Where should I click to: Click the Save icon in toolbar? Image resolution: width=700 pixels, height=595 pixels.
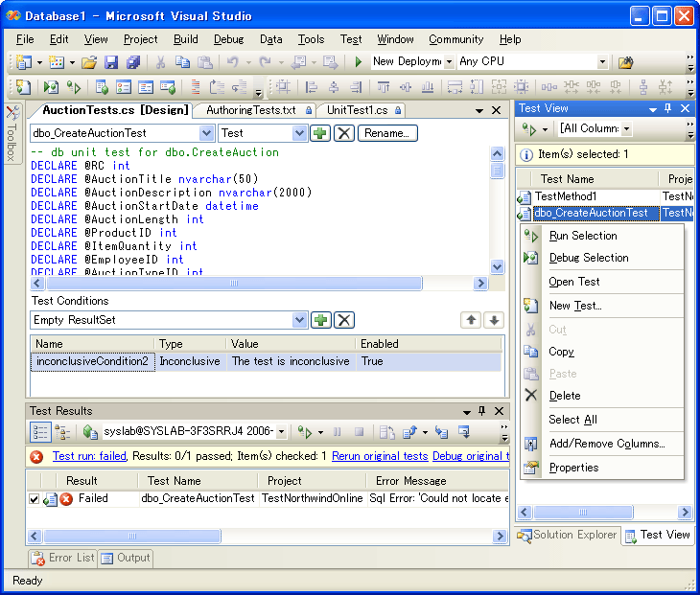coord(110,62)
